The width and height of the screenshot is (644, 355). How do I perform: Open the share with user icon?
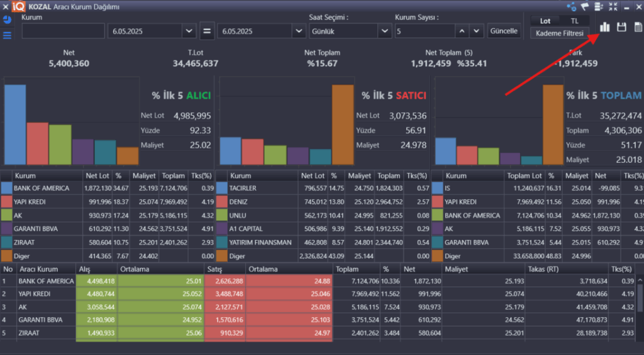(x=571, y=6)
